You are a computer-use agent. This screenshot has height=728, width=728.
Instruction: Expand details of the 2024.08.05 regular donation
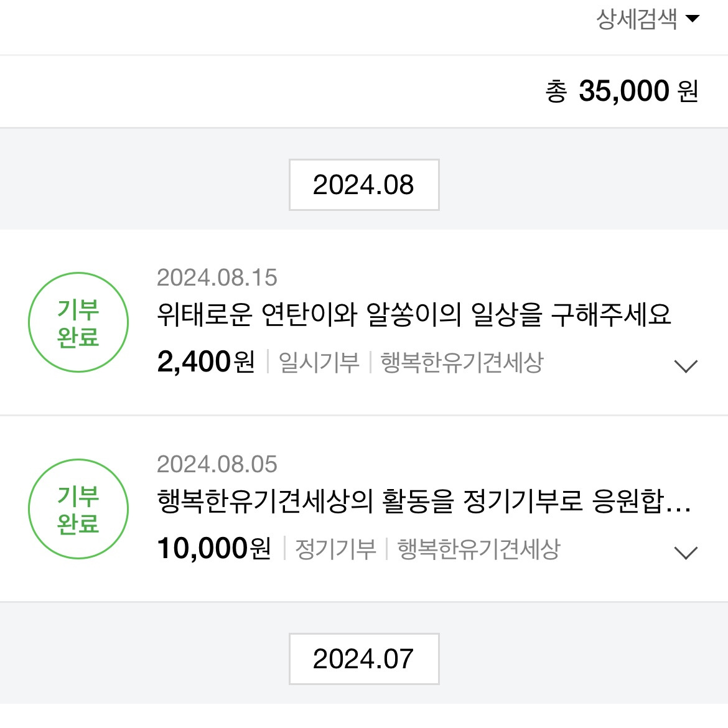pos(686,552)
